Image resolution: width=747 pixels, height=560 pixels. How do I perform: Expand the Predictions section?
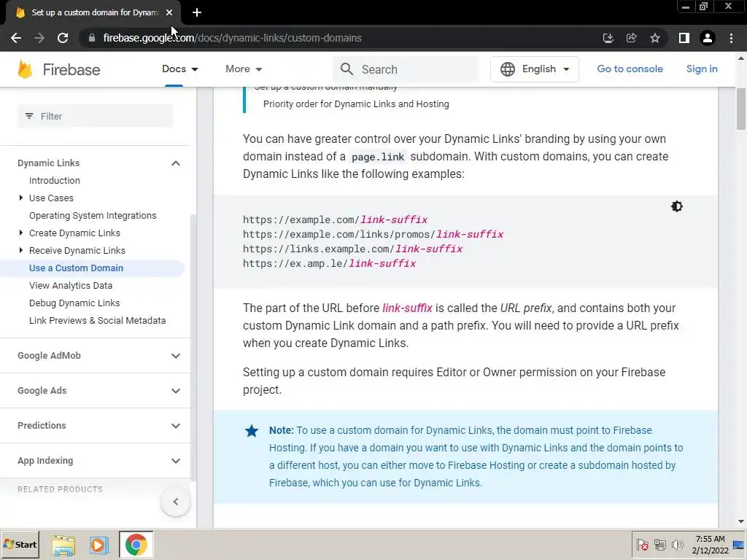point(176,426)
